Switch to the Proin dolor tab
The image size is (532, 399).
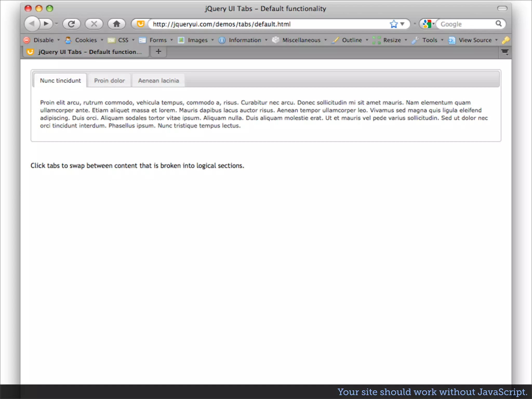pos(109,81)
